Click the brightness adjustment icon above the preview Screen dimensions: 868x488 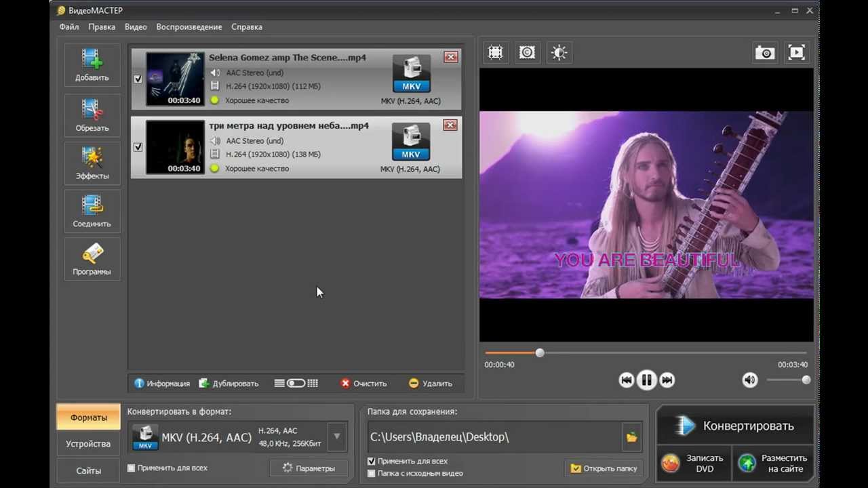pos(559,53)
